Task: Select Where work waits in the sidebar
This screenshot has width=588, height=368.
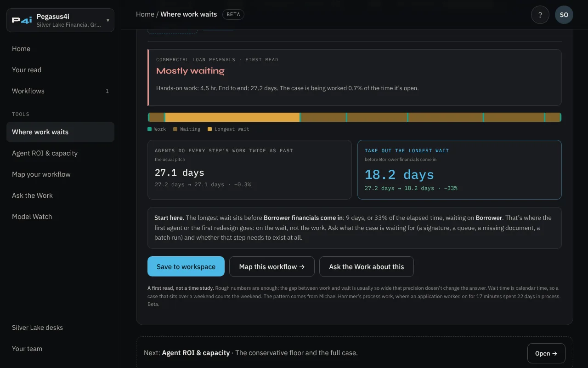Action: click(x=60, y=132)
